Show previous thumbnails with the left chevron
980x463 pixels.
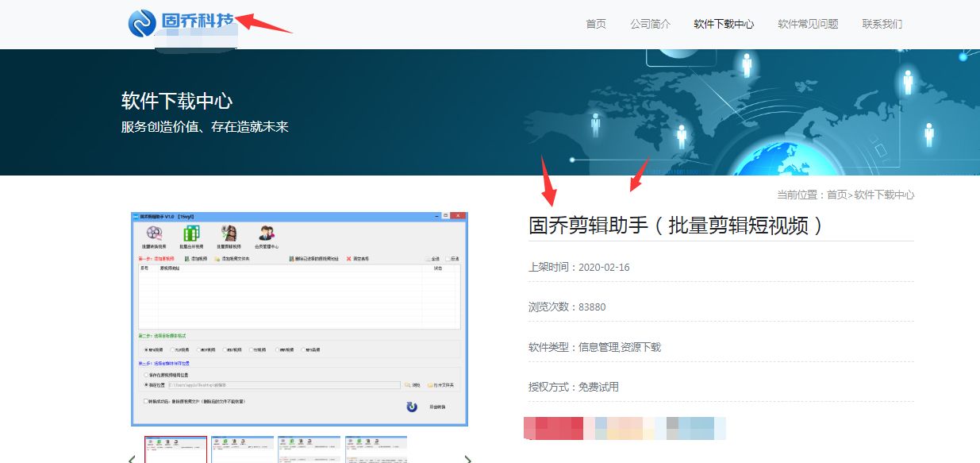pyautogui.click(x=132, y=458)
